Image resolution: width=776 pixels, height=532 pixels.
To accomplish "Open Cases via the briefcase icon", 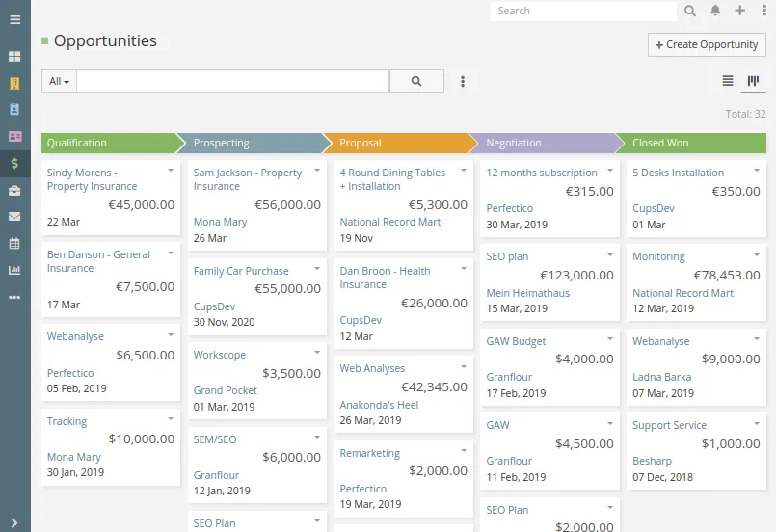I will (x=14, y=191).
